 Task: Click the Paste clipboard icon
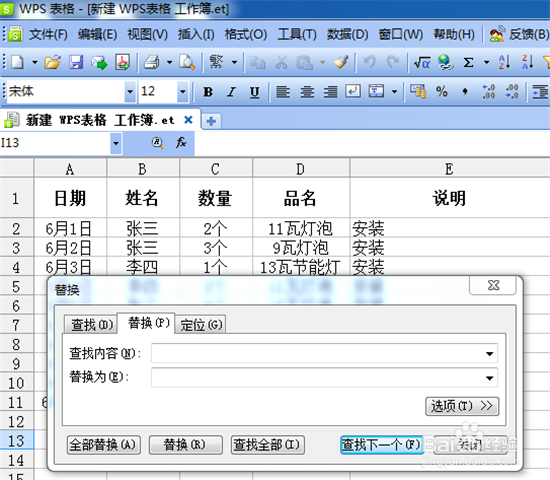coord(304,62)
